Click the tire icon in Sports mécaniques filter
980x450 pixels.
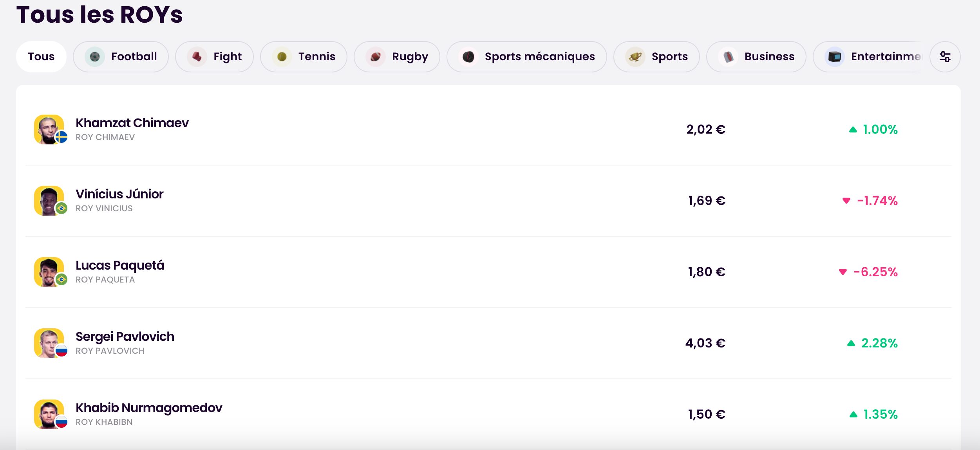pos(468,57)
